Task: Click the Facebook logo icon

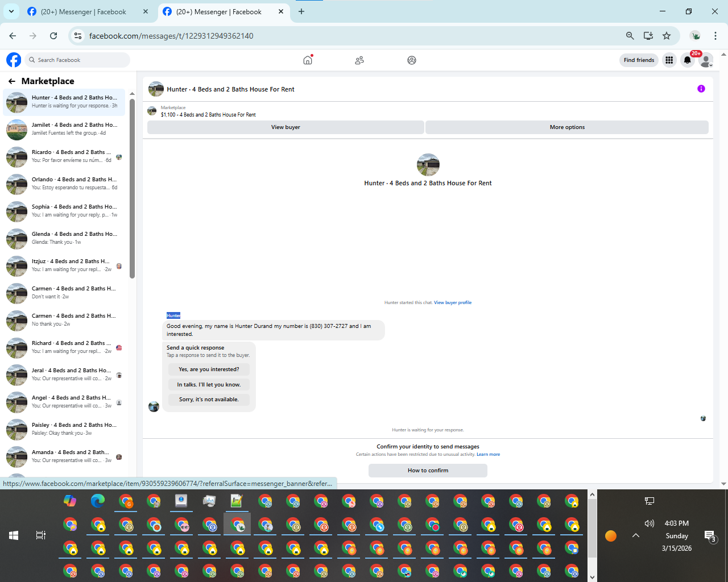Action: tap(14, 60)
